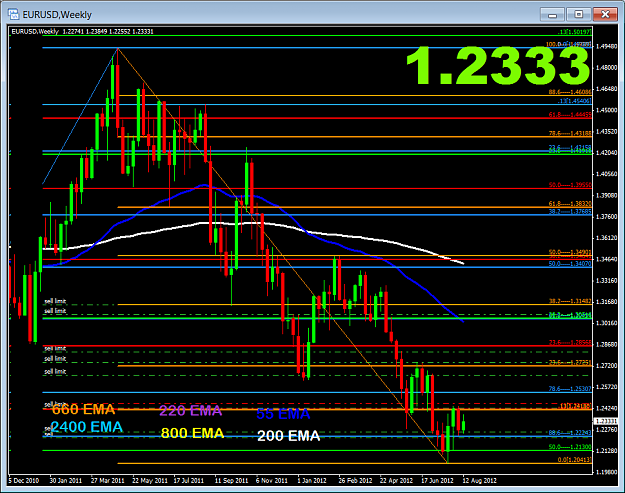Select the red 50.0 Fibonacci label at 1.39550

click(x=570, y=185)
